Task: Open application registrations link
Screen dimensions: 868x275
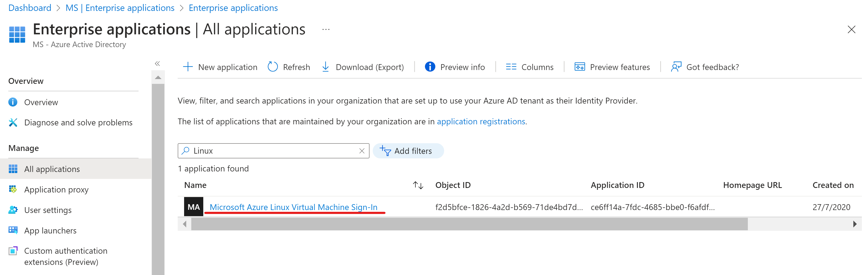Action: coord(481,121)
